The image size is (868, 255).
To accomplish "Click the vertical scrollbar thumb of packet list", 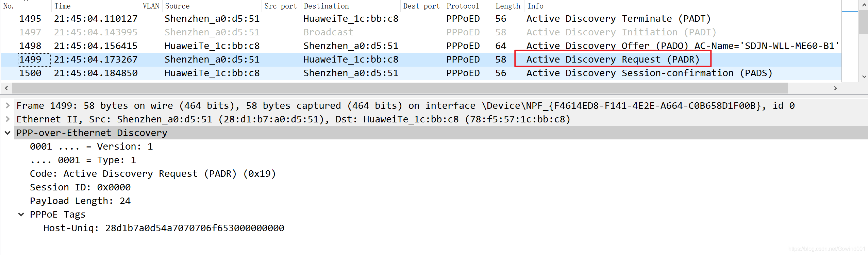I will click(x=863, y=22).
